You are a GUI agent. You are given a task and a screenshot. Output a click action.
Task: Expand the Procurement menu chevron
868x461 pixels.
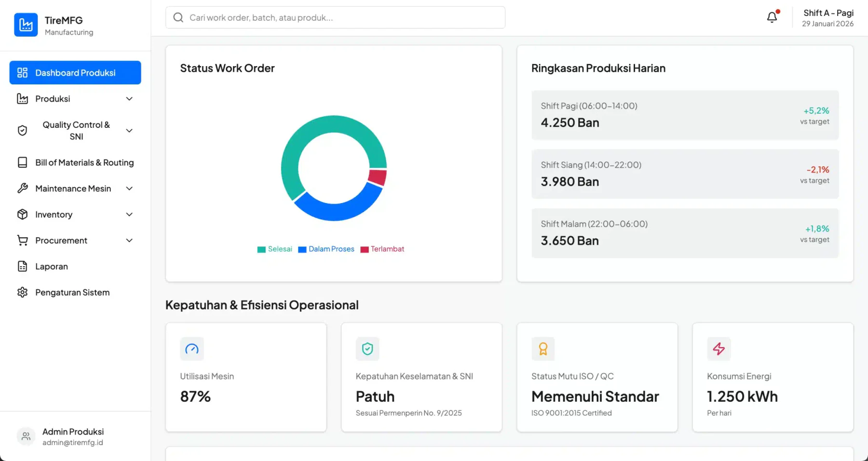pos(129,241)
